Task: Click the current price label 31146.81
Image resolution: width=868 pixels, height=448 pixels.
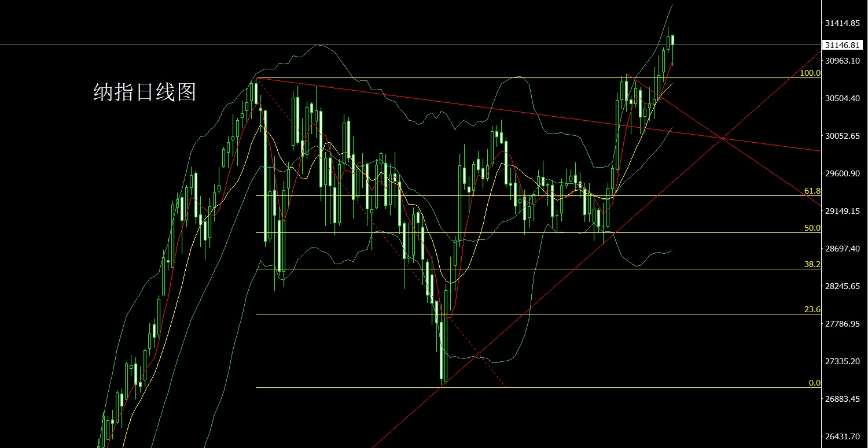Action: click(843, 45)
